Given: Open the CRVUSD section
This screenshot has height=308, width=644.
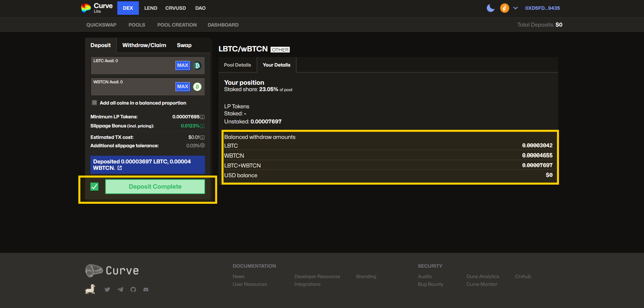Looking at the screenshot, I should click(175, 8).
